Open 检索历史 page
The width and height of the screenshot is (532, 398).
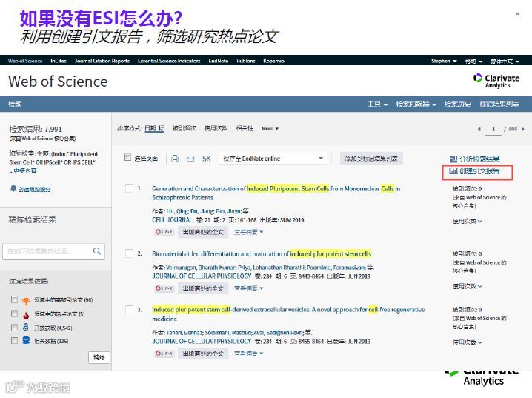[458, 104]
